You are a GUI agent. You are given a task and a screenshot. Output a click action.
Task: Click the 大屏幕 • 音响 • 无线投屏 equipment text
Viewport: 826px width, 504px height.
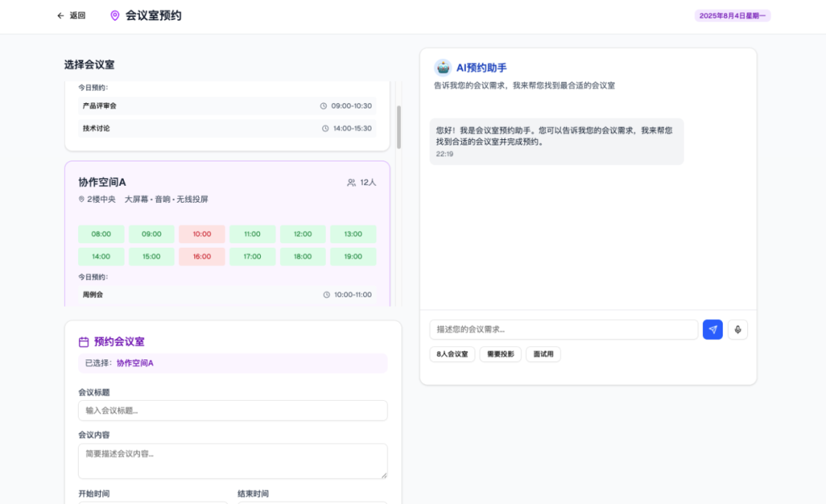[167, 199]
